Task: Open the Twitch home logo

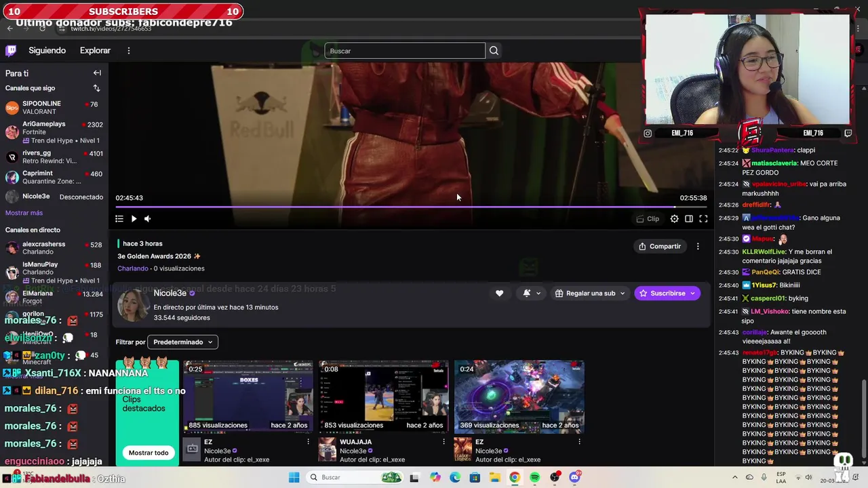Action: coord(11,50)
